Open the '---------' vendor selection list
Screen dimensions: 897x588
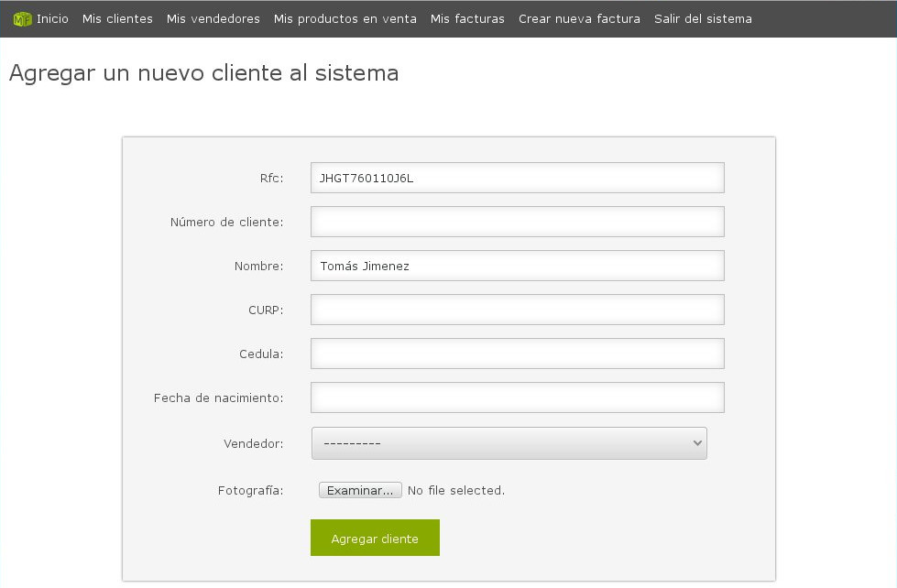pyautogui.click(x=509, y=442)
